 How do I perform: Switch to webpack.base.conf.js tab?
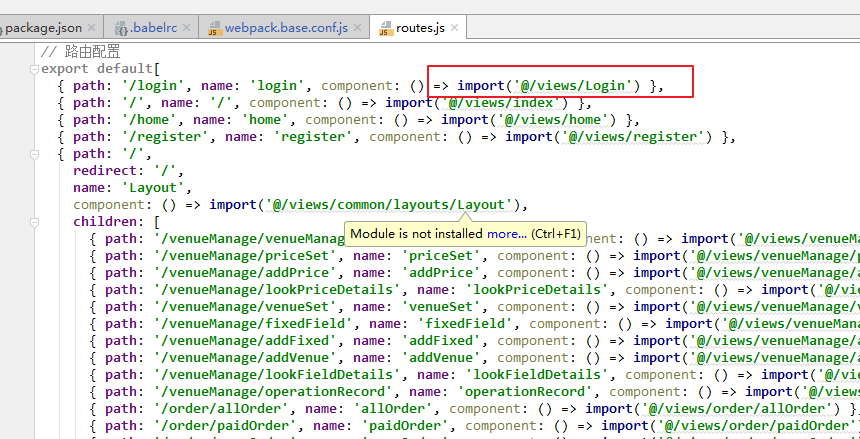[286, 27]
